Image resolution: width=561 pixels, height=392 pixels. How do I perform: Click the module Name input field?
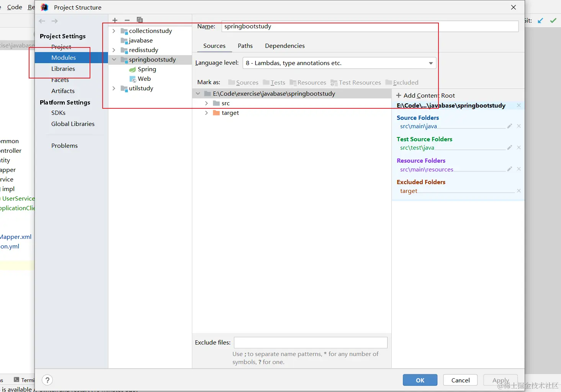[x=370, y=26]
